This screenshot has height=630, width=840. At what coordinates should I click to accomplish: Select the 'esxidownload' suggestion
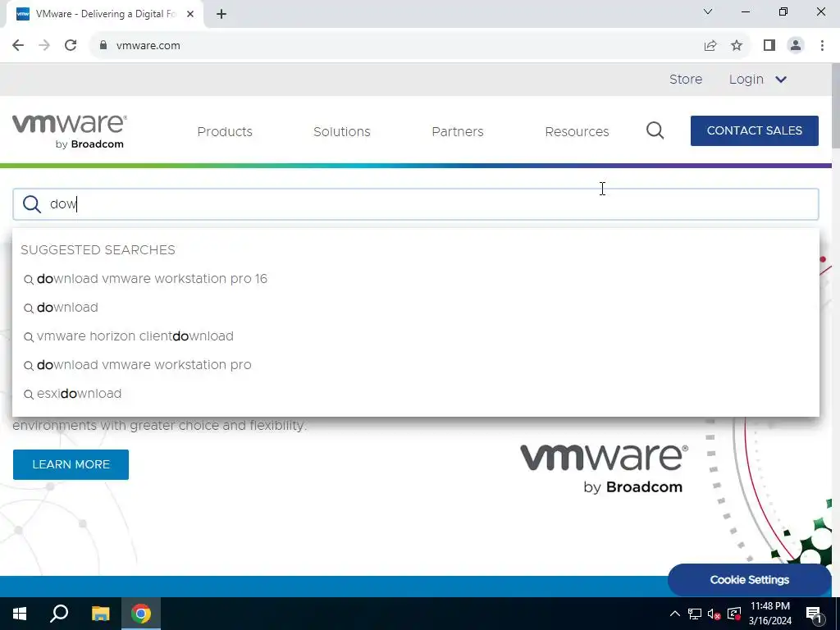tap(79, 394)
